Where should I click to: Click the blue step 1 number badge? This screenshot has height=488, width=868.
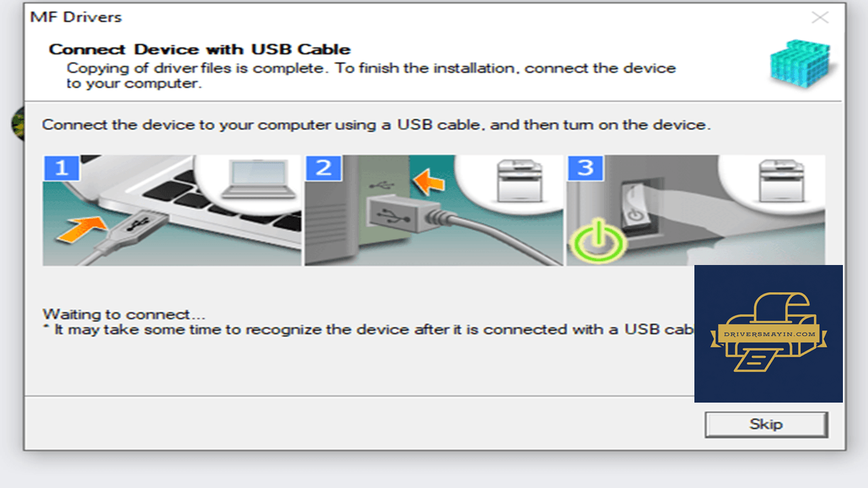pos(62,167)
